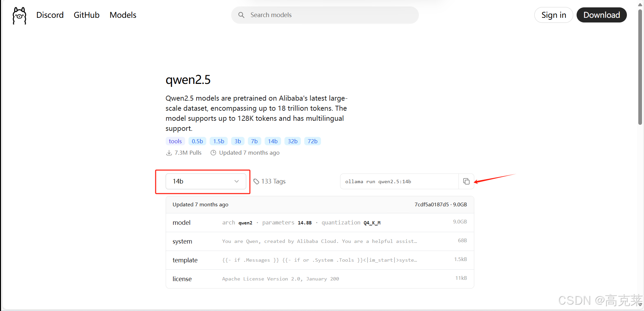644x311 pixels.
Task: Click the Ollama llama logo
Action: (x=19, y=15)
